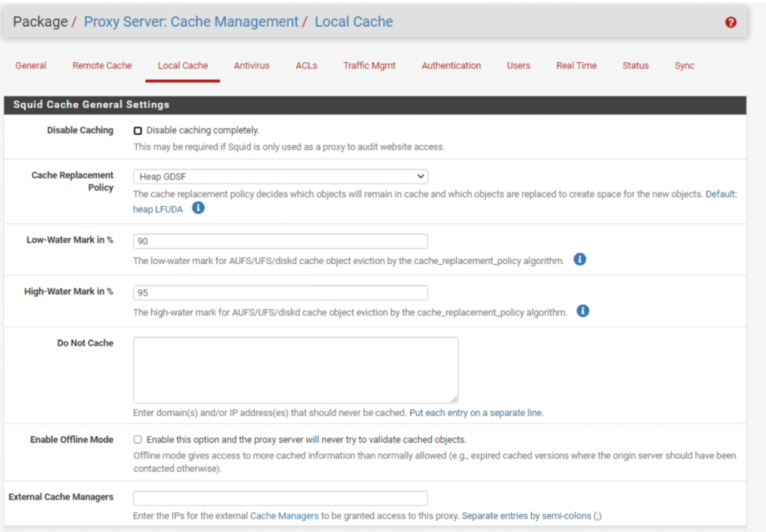Click inside the Do Not Cache text area

point(295,370)
